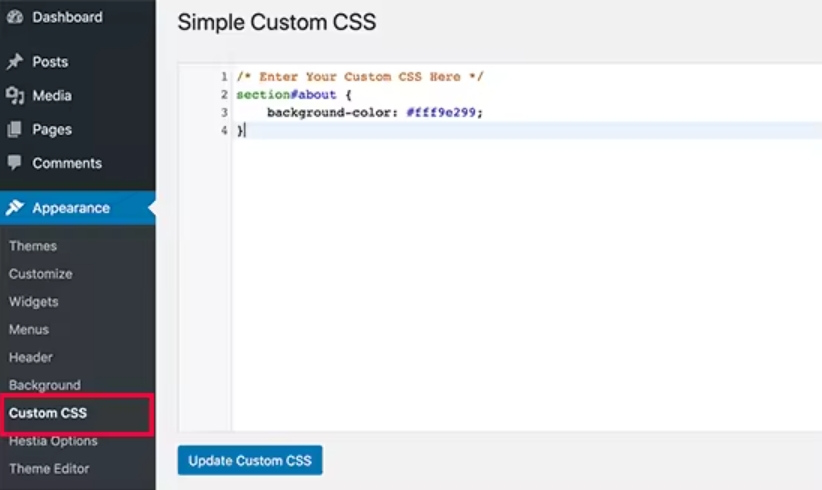This screenshot has width=822, height=490.
Task: Click the Media library icon
Action: coord(15,96)
